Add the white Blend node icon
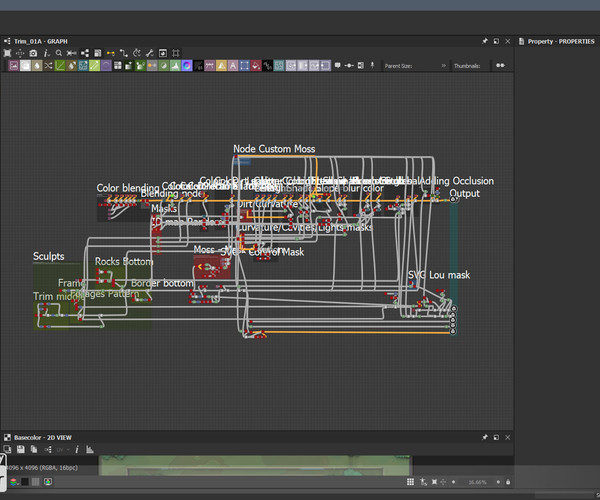 click(25, 66)
